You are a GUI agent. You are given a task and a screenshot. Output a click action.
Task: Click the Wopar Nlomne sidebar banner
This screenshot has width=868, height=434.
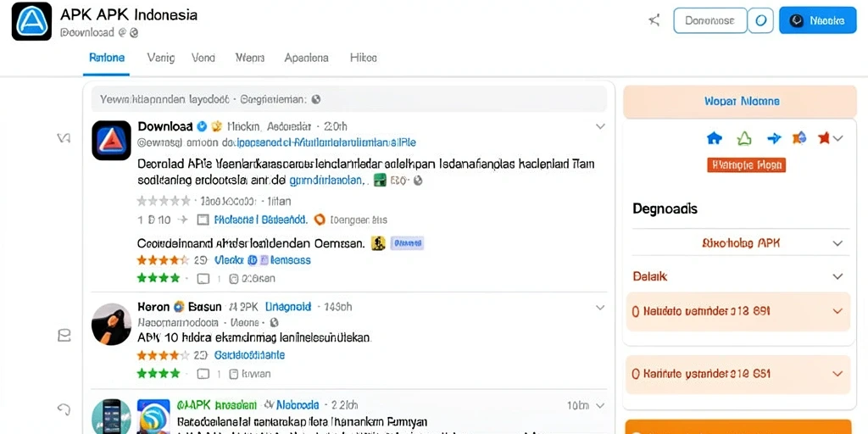(739, 102)
